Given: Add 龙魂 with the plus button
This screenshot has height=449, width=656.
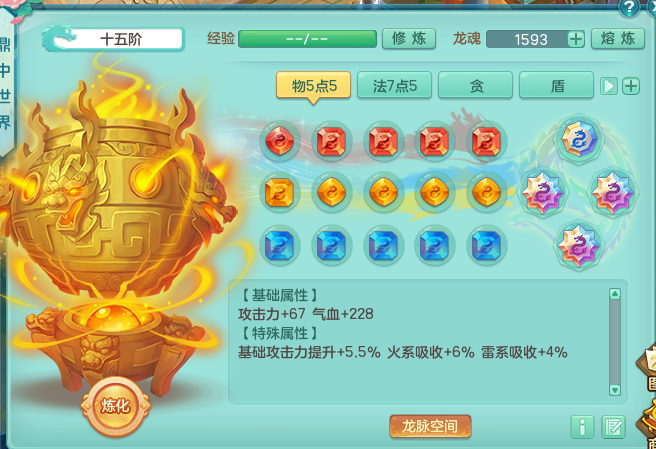Looking at the screenshot, I should [576, 39].
